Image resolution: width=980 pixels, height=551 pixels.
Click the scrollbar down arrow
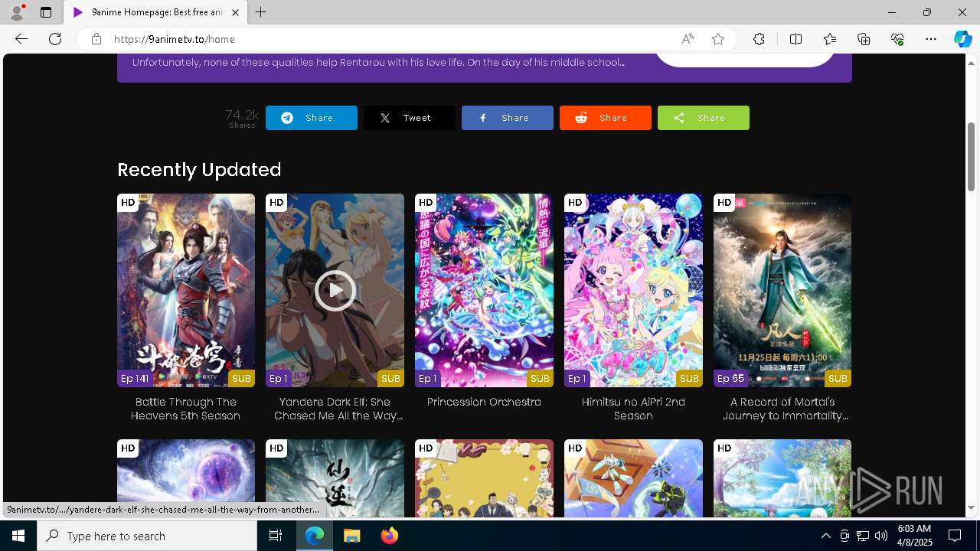971,508
